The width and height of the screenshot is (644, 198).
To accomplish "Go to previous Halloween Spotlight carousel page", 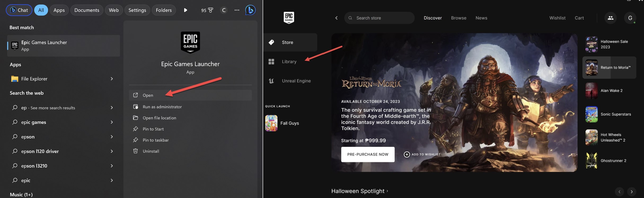I will pyautogui.click(x=619, y=192).
